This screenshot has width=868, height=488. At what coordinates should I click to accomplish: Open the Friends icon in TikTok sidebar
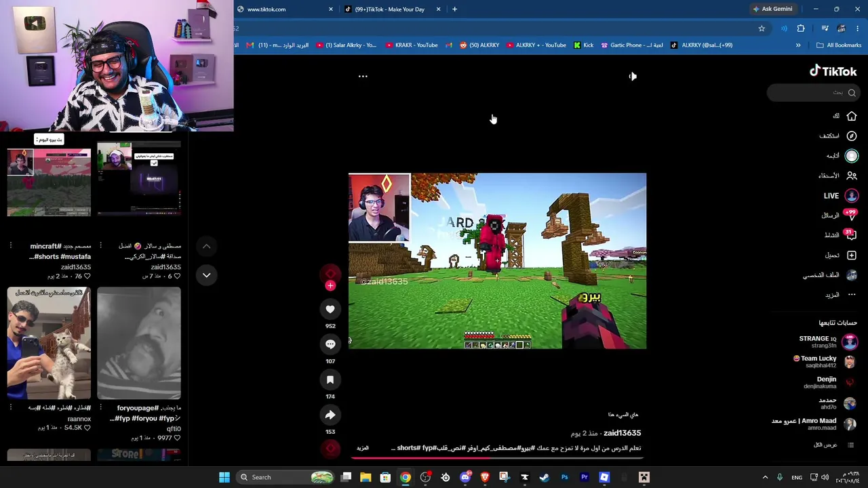click(851, 176)
